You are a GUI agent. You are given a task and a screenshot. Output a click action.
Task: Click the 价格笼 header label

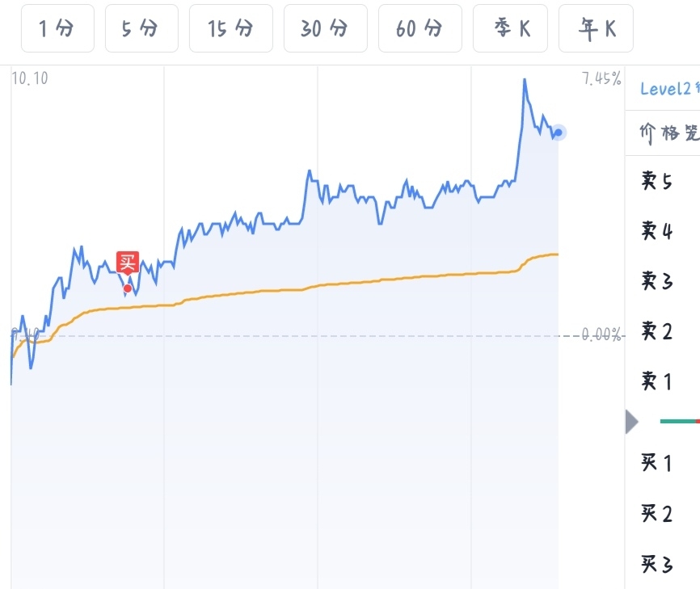(669, 133)
